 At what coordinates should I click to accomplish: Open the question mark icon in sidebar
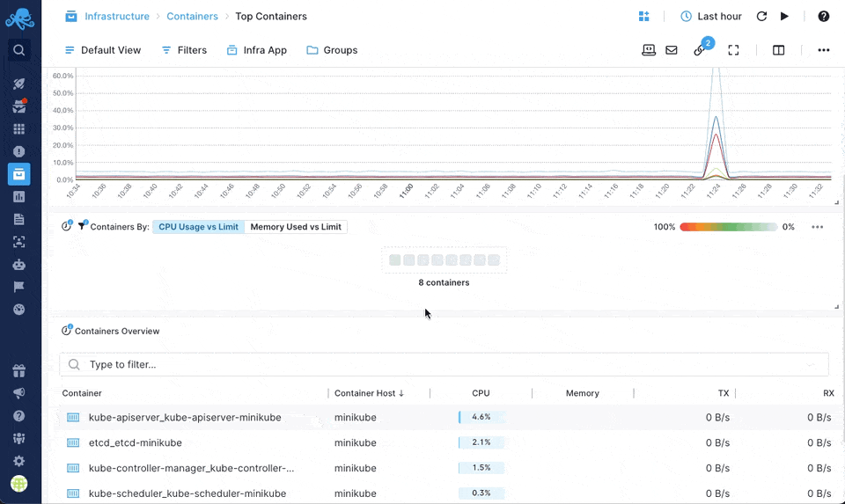[x=18, y=416]
